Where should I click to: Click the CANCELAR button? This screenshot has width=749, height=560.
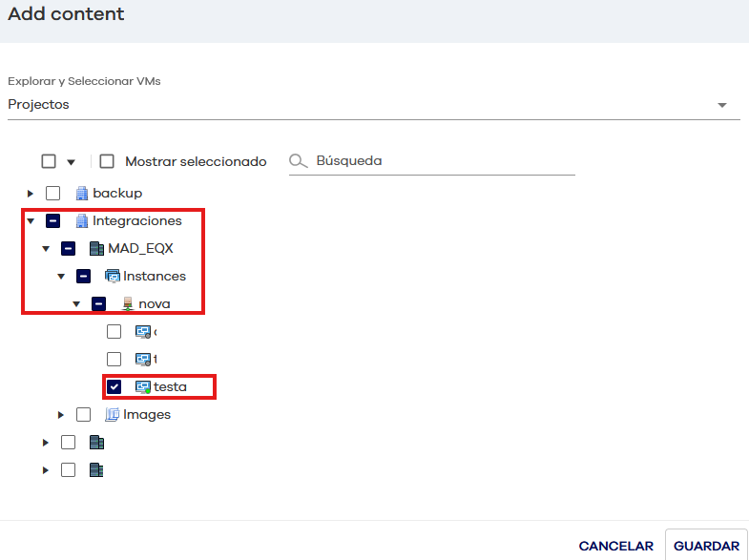pos(615,546)
